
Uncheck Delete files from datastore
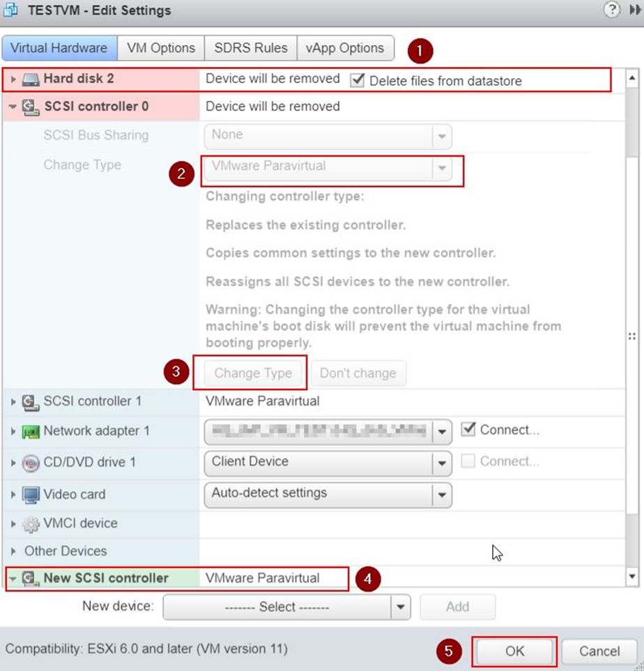[x=357, y=80]
